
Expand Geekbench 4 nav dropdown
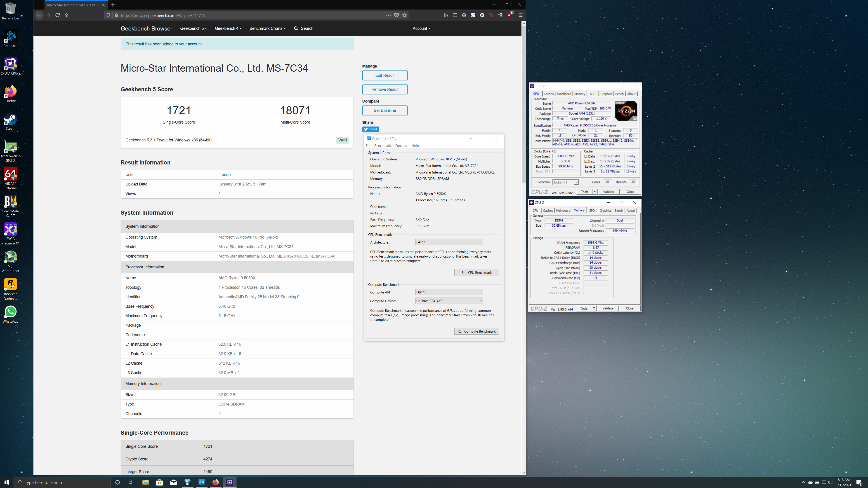tap(228, 28)
